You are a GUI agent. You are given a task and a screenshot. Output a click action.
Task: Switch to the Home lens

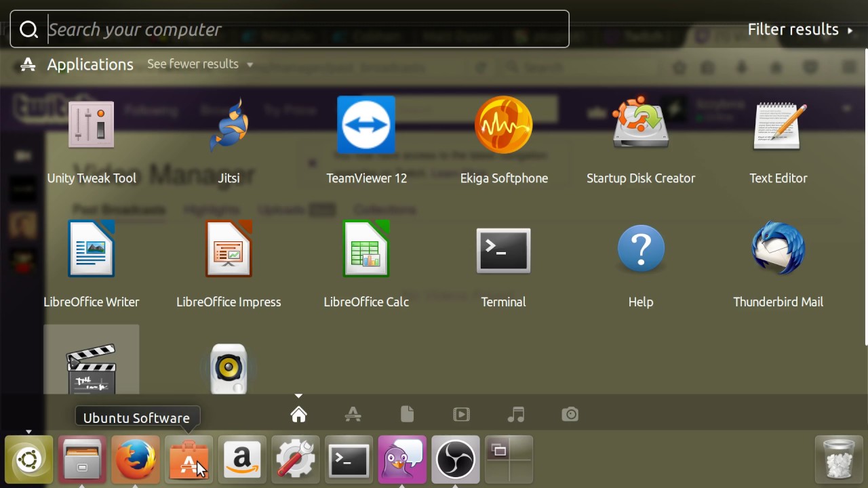[298, 414]
